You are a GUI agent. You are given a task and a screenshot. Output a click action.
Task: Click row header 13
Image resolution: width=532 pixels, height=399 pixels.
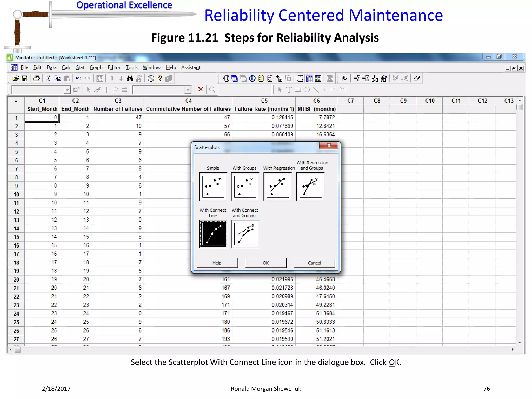16,220
